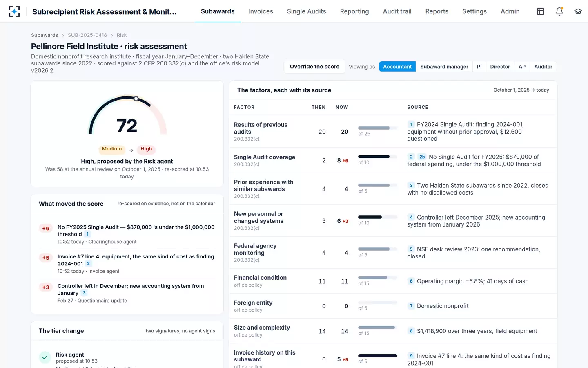Click the Medium tier pill
The width and height of the screenshot is (588, 368).
coord(112,149)
